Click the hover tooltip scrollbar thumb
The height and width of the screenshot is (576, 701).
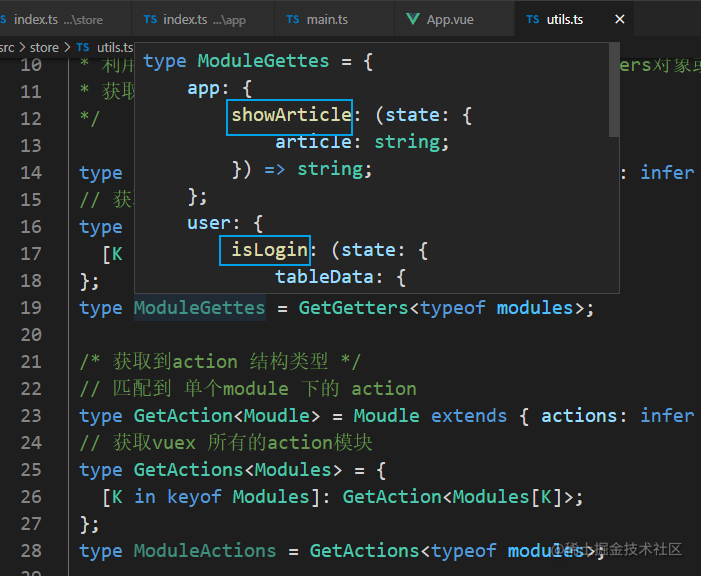tap(614, 89)
